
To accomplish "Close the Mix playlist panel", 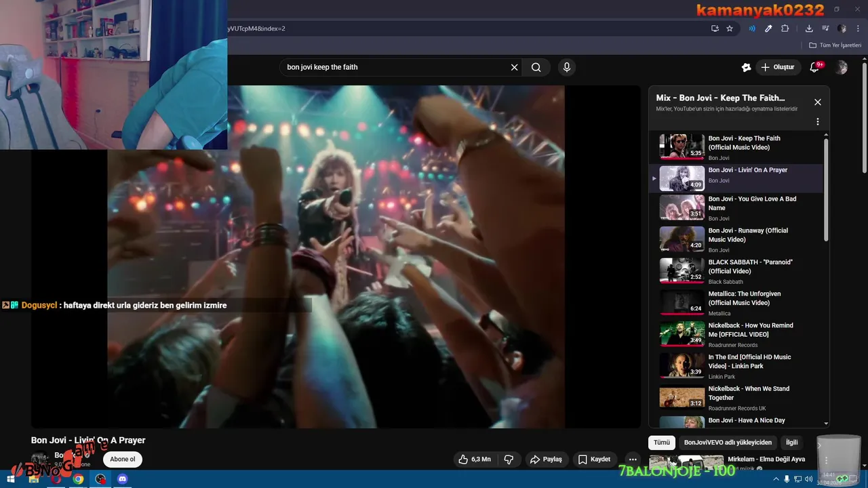I will point(818,102).
